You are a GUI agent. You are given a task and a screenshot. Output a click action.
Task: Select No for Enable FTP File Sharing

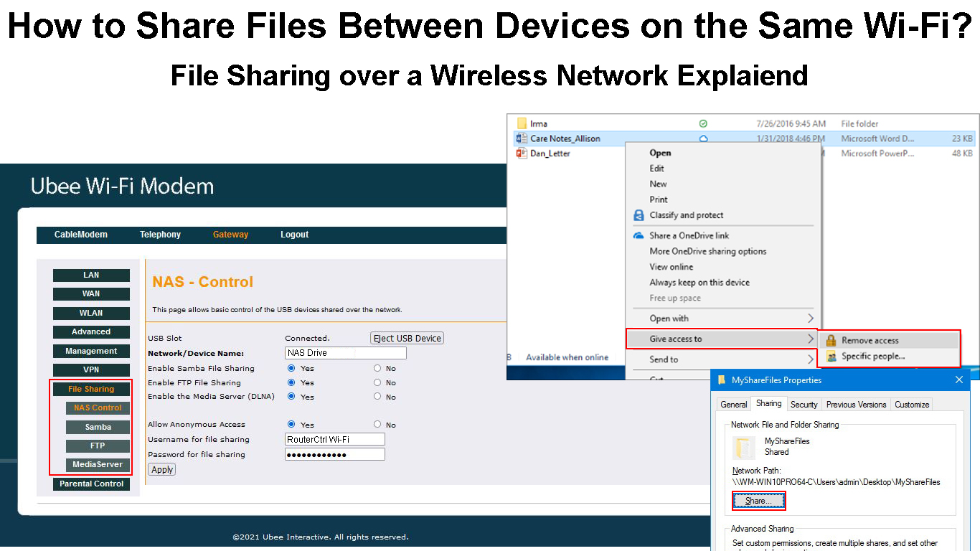coord(377,382)
